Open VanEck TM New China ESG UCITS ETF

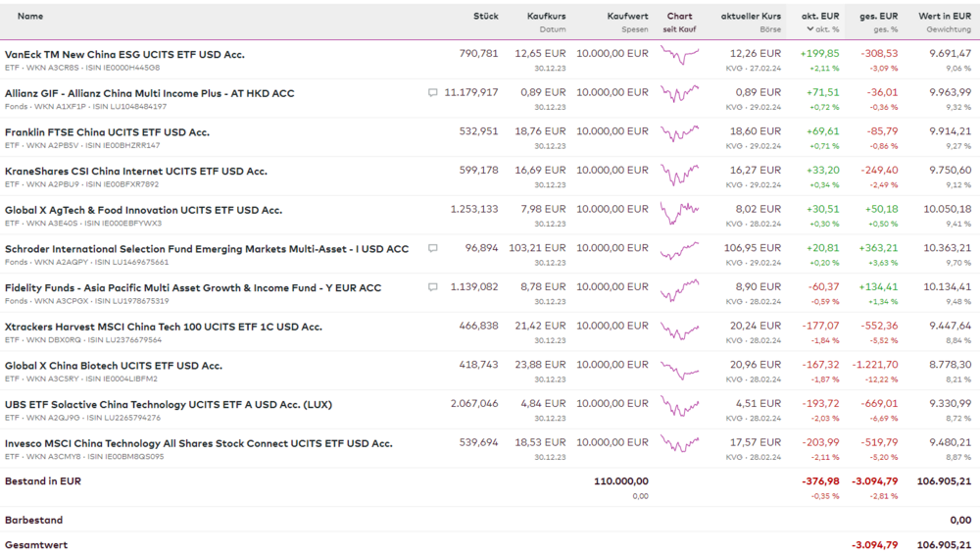[124, 55]
